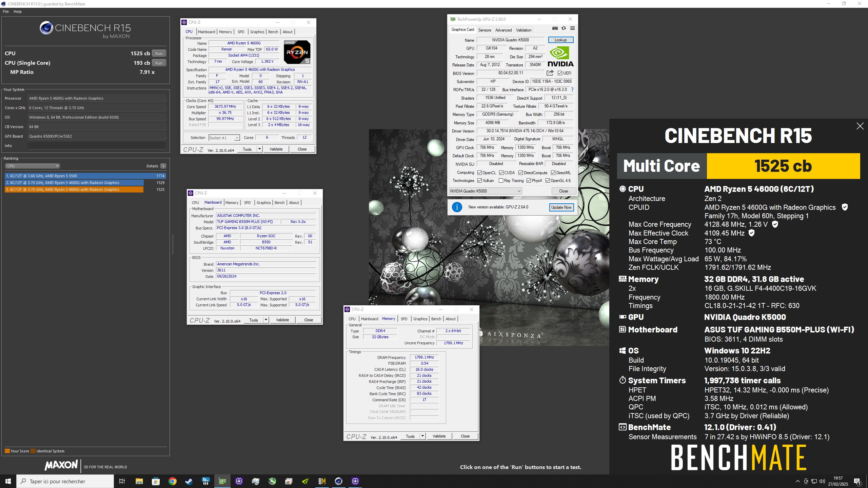Open the Socket #1 selection dropdown

pyautogui.click(x=224, y=138)
